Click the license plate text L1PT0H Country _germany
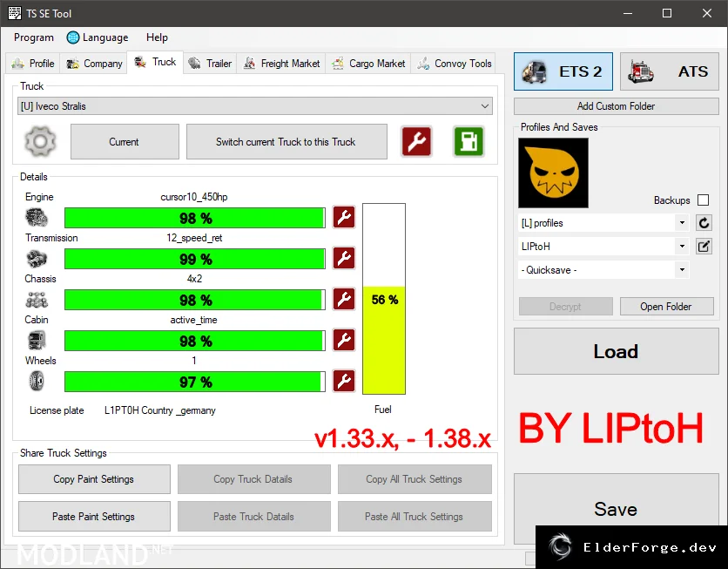728x569 pixels. (159, 410)
